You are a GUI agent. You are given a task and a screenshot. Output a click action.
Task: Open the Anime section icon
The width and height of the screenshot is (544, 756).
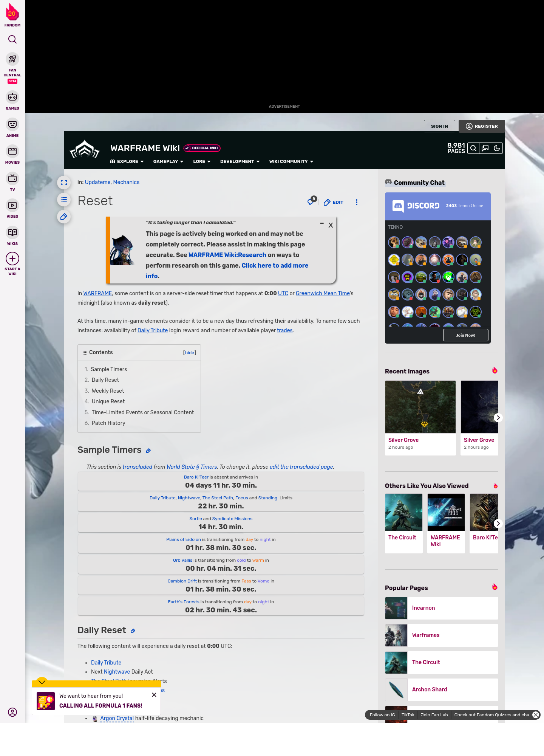tap(12, 124)
